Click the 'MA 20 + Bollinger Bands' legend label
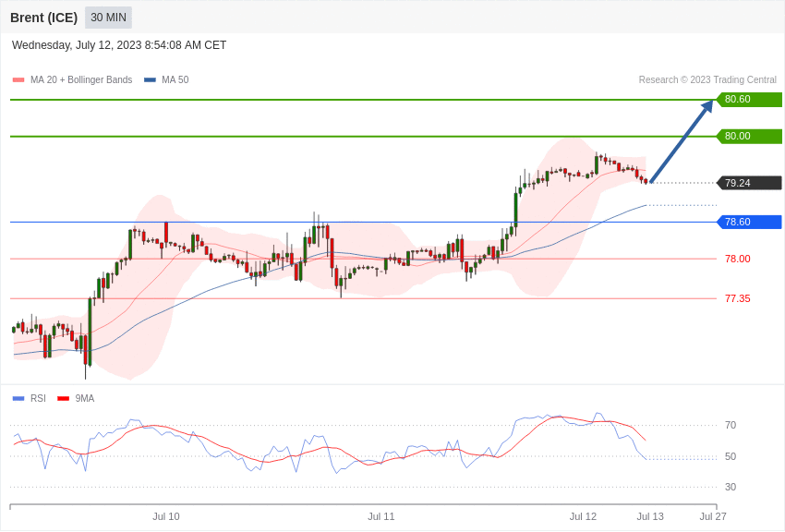785x532 pixels. [81, 79]
